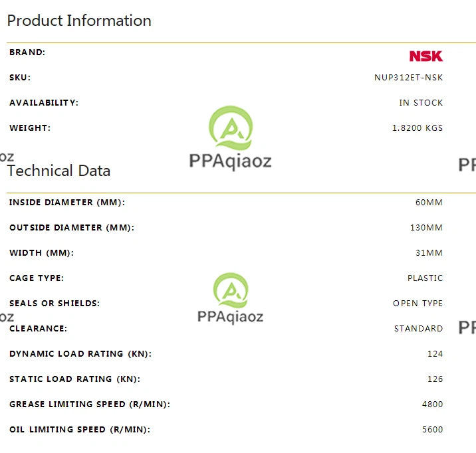Click the STANDARD clearance value
Screen dimensions: 476x453
pos(418,328)
